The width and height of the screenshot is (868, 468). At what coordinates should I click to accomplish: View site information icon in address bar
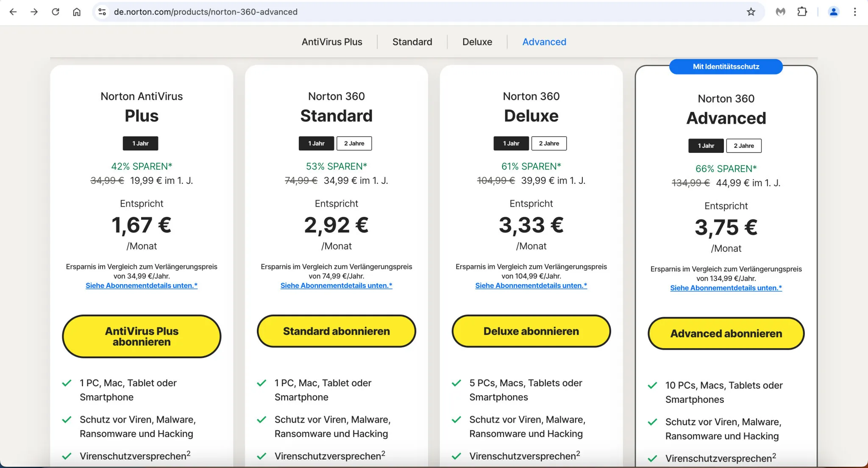pyautogui.click(x=102, y=12)
